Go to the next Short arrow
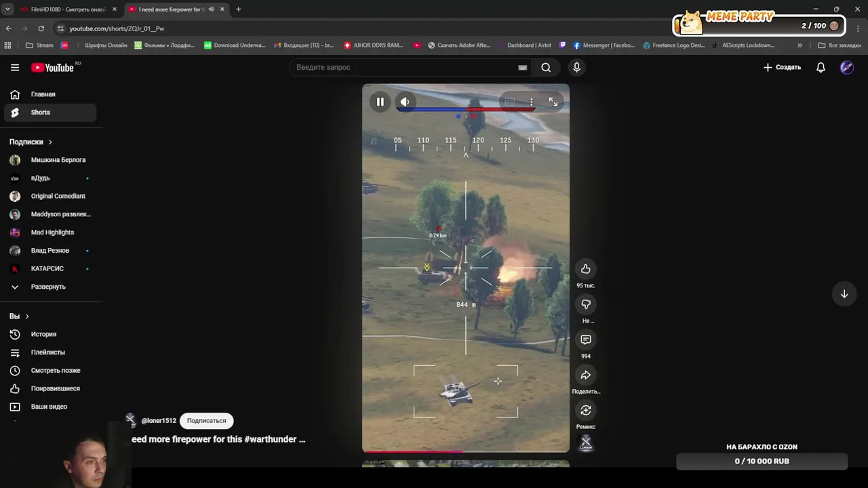The height and width of the screenshot is (488, 868). coord(844,294)
